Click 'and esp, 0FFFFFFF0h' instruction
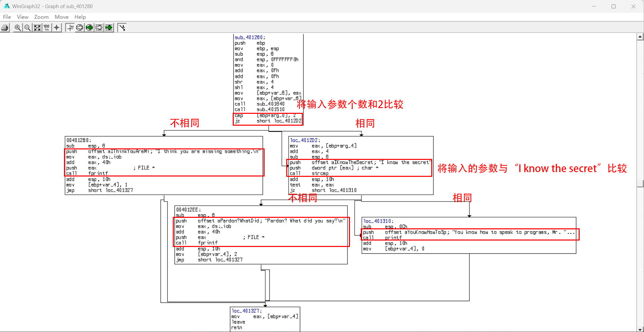644x332 pixels. (266, 60)
